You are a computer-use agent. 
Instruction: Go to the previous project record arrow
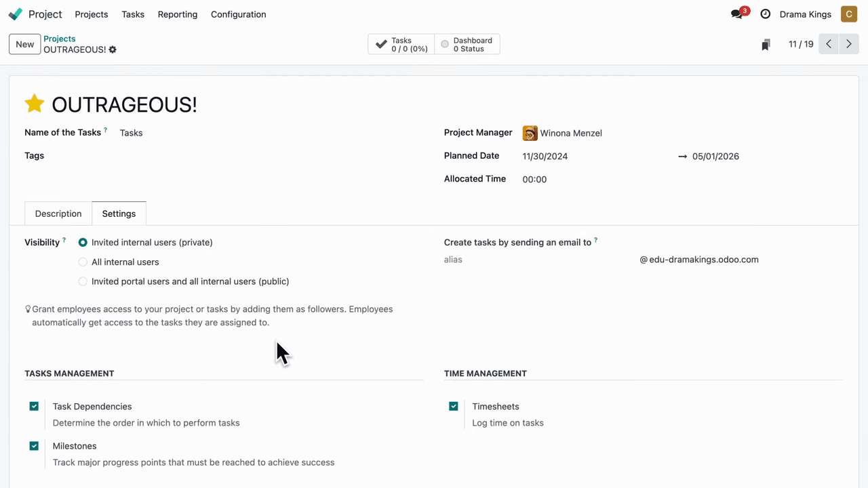pyautogui.click(x=829, y=44)
